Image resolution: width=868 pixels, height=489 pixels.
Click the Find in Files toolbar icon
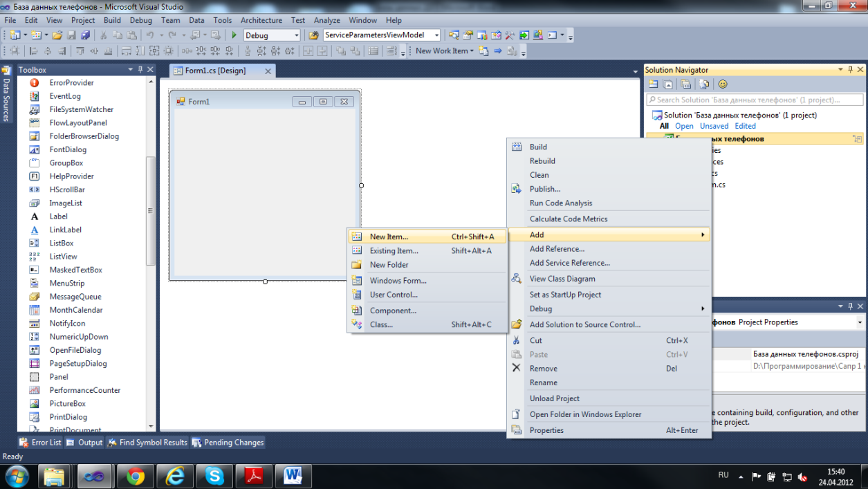pyautogui.click(x=313, y=35)
